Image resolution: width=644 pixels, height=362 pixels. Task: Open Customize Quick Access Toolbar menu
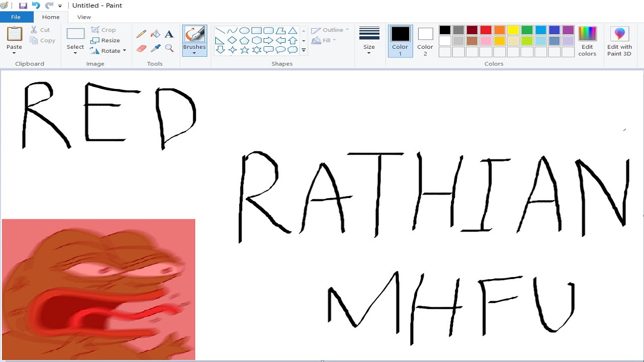point(60,6)
